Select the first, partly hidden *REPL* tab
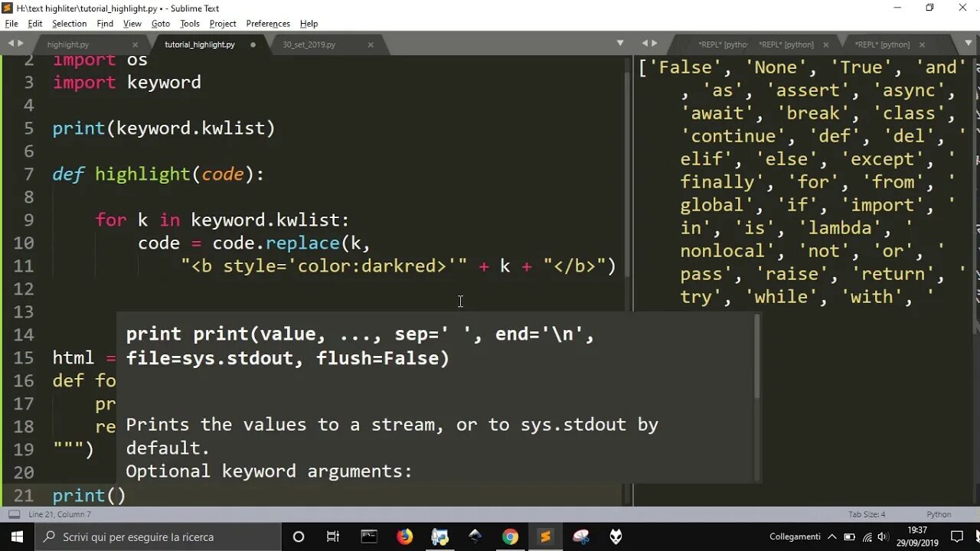 click(722, 44)
